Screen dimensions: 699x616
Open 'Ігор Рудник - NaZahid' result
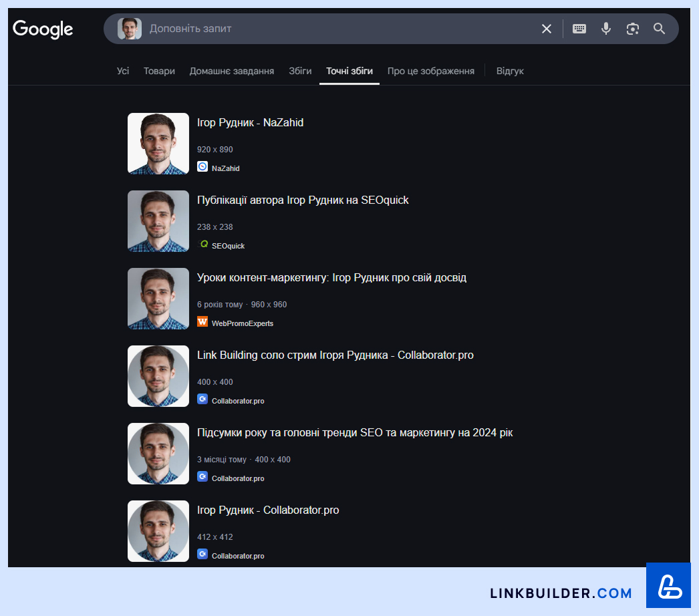point(250,122)
